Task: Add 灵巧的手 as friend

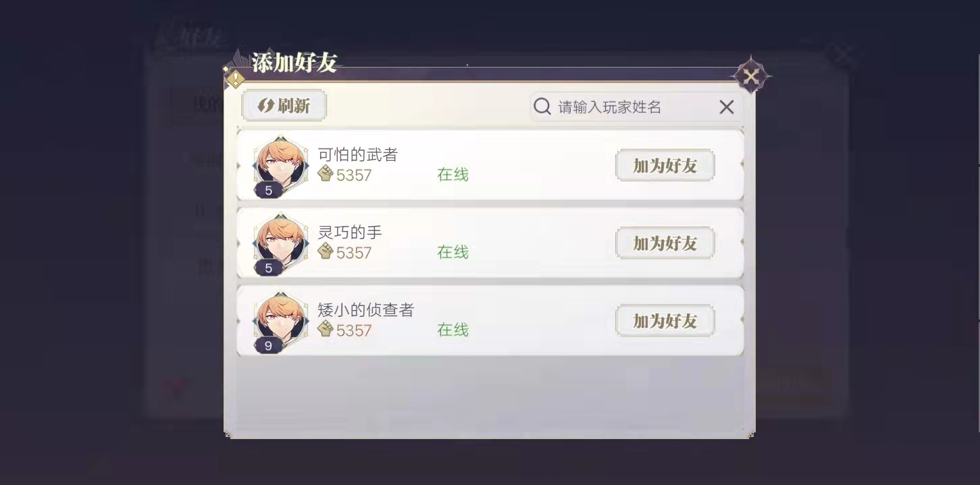Action: pyautogui.click(x=665, y=243)
